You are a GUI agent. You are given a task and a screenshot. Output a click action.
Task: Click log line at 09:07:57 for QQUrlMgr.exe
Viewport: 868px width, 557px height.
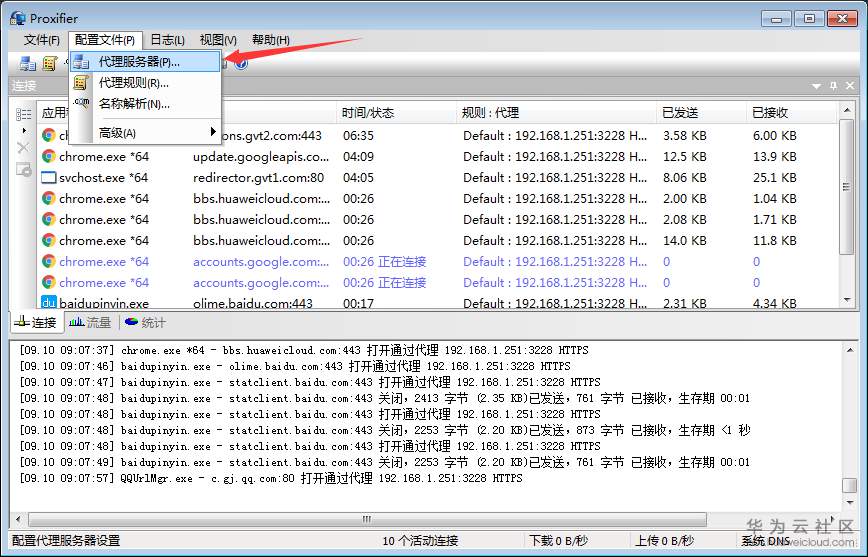pyautogui.click(x=271, y=478)
